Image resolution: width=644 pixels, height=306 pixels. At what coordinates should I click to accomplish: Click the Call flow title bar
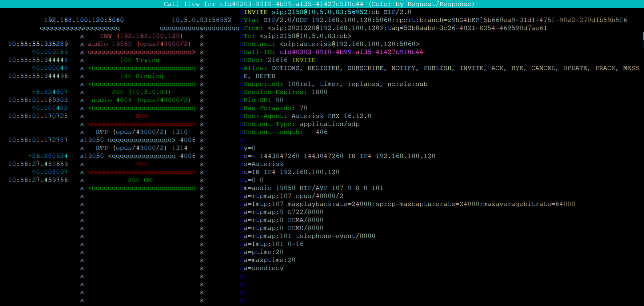point(319,4)
